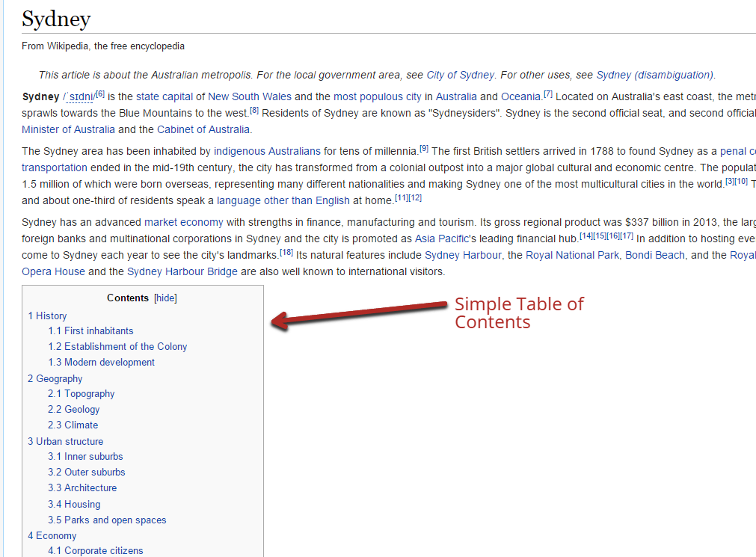This screenshot has width=756, height=557.
Task: Jump to '1.1 First inhabitants' section
Action: pos(90,330)
